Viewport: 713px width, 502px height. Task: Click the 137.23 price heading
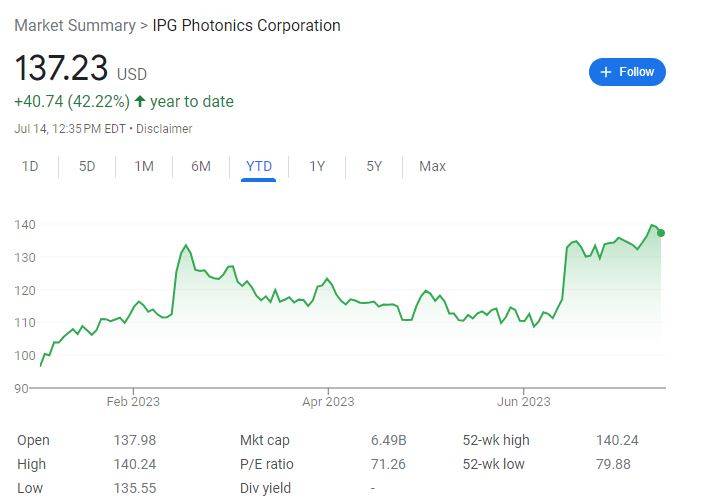point(61,68)
